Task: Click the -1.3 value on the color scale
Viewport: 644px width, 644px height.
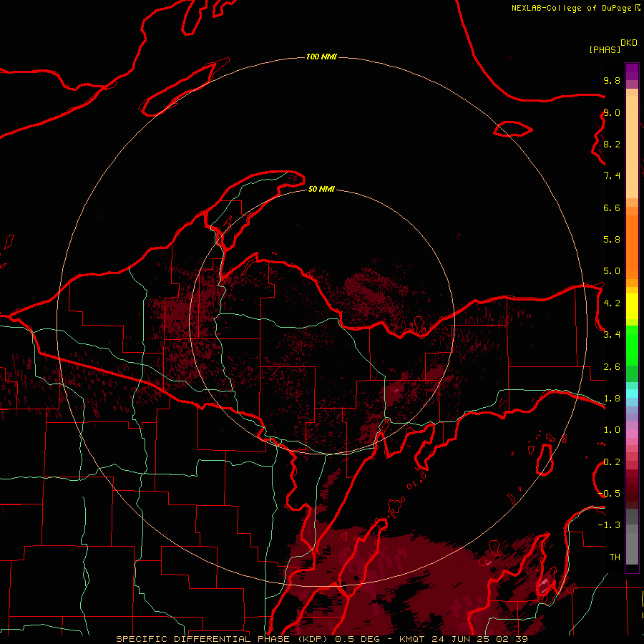Action: (610, 525)
